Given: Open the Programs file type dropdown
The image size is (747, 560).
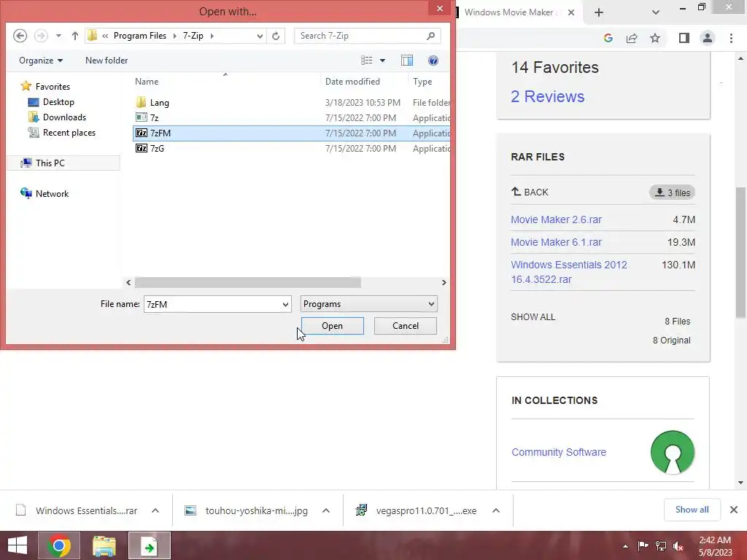Looking at the screenshot, I should 368,304.
